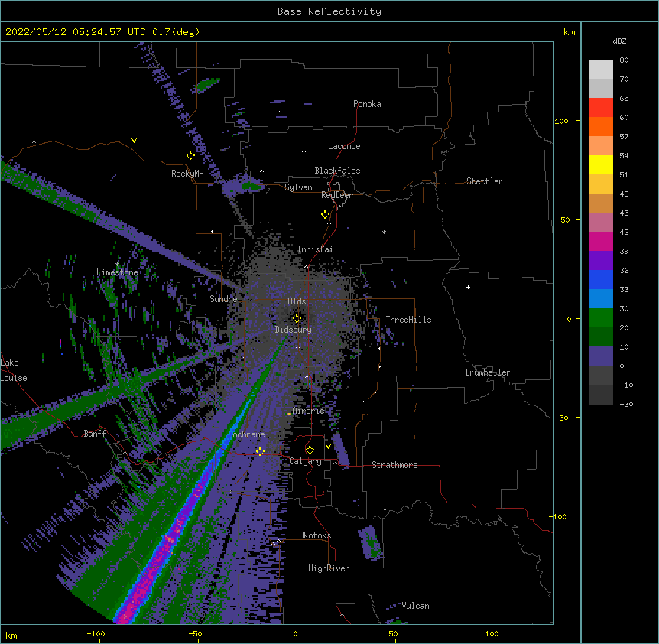Image resolution: width=659 pixels, height=644 pixels.
Task: Click the Vulcan city label
Action: pyautogui.click(x=415, y=606)
